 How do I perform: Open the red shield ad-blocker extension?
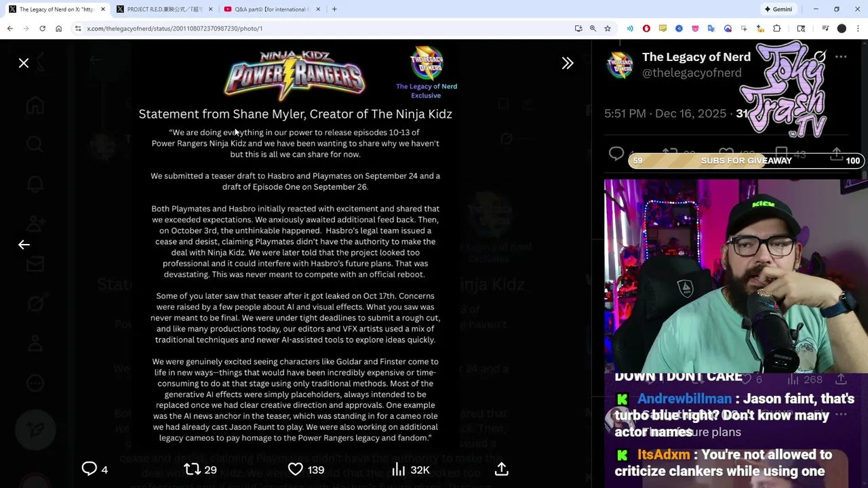pos(646,28)
